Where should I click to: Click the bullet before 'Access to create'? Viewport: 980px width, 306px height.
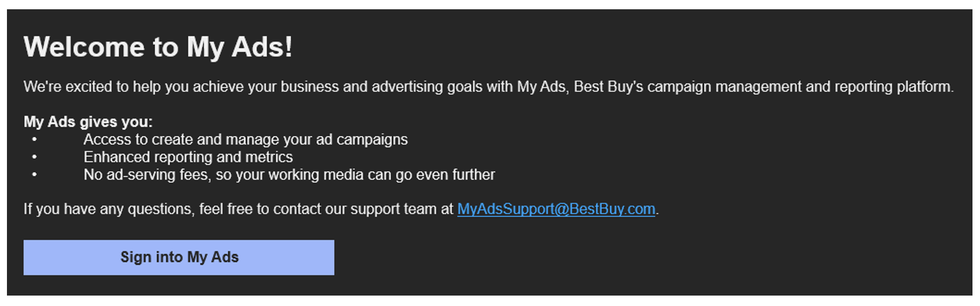pos(34,140)
